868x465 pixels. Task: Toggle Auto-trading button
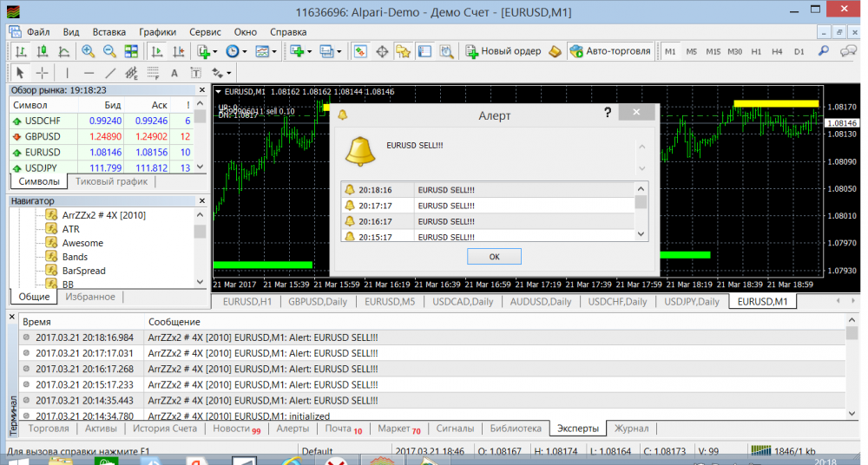click(x=609, y=51)
